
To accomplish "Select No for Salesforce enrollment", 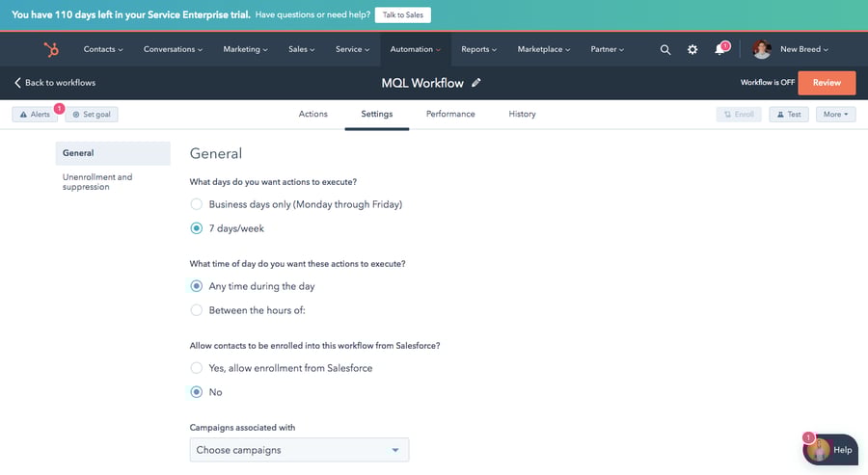I will coord(196,392).
